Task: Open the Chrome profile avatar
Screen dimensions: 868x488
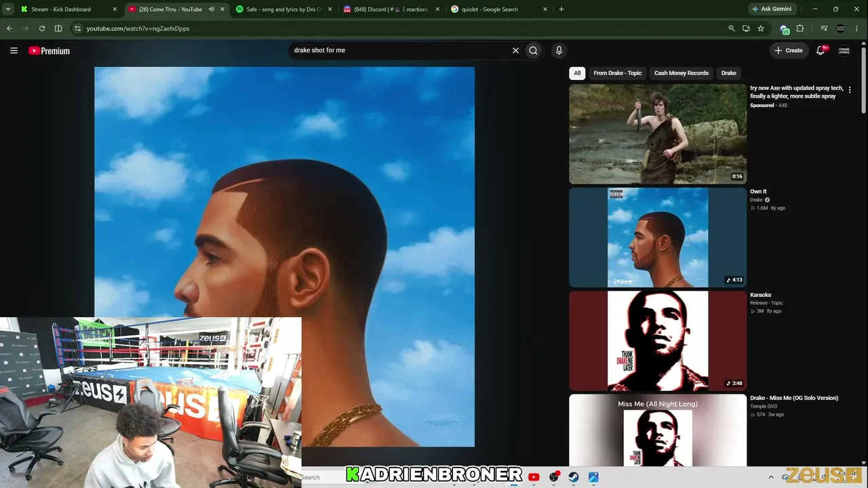Action: [841, 28]
